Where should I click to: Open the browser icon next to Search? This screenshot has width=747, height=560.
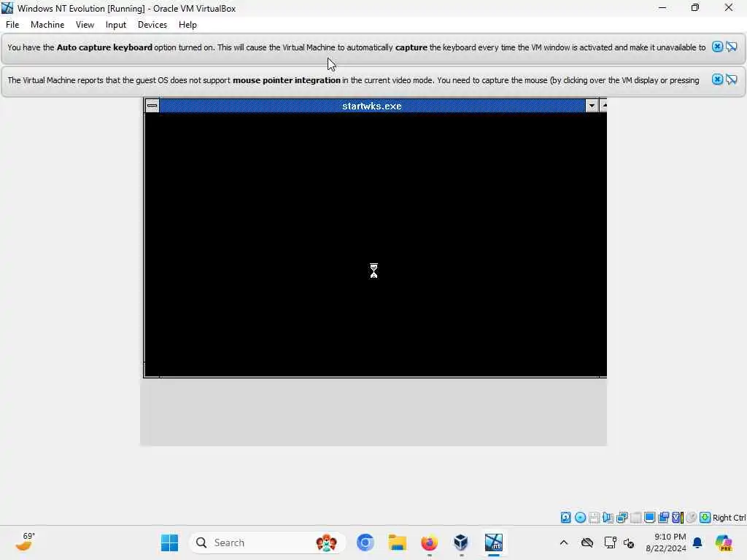365,542
